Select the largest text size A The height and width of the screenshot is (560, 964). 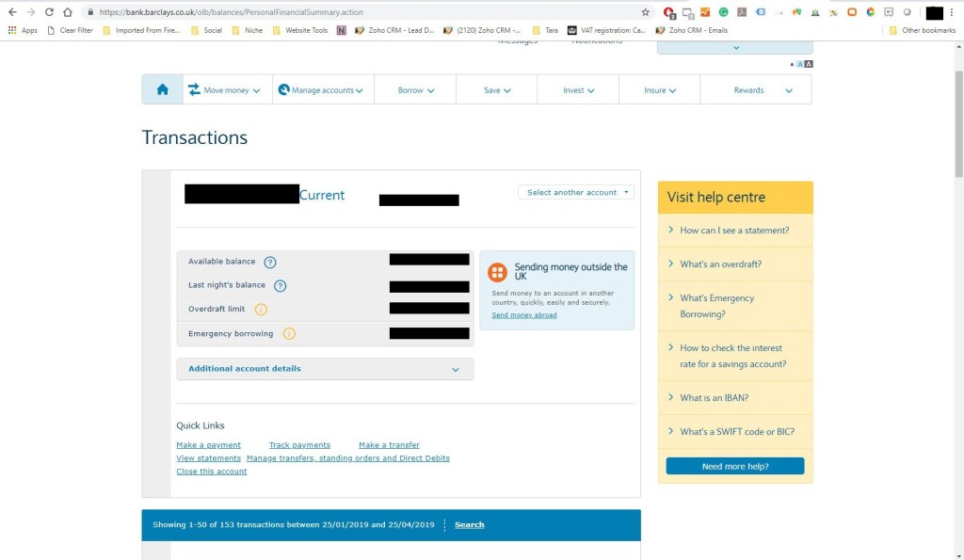tap(809, 64)
